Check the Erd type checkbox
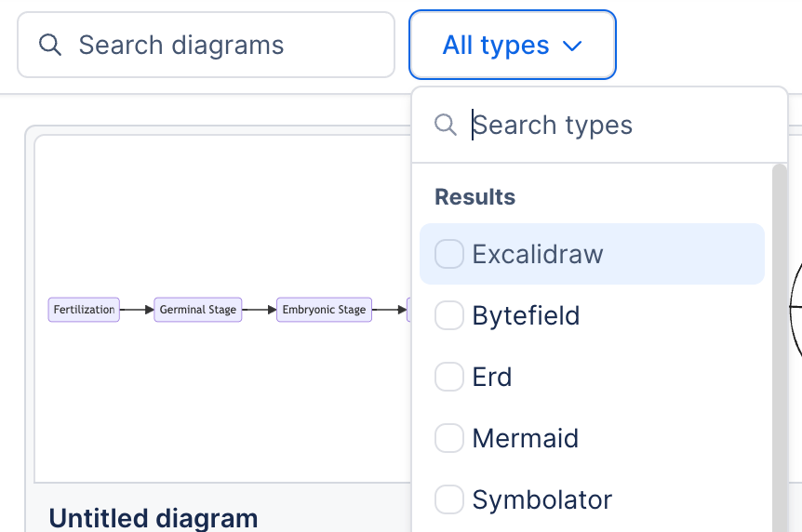 point(449,377)
